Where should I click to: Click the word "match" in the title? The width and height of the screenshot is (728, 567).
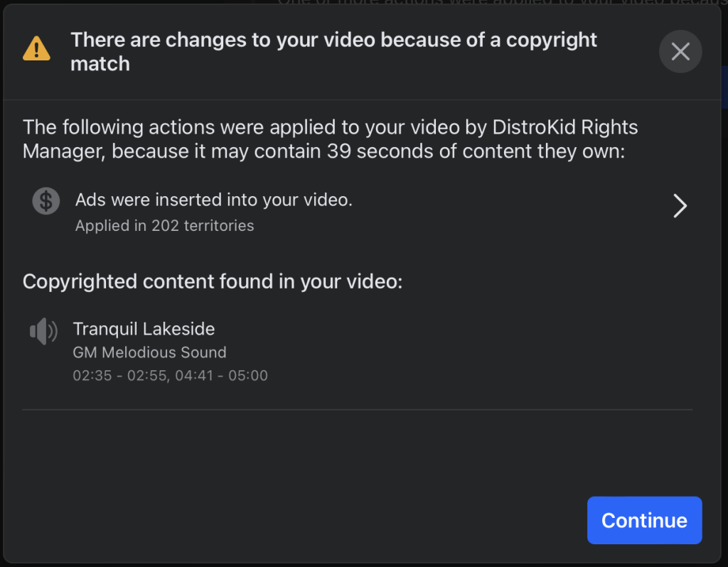100,64
